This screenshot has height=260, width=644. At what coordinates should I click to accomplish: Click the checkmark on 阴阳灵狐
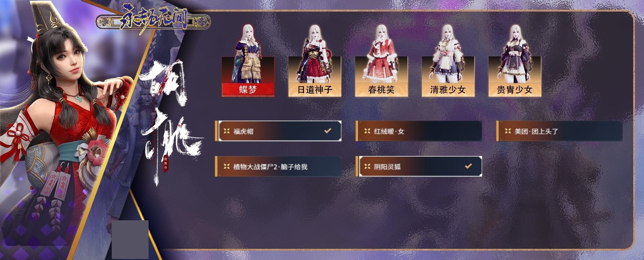click(x=468, y=166)
